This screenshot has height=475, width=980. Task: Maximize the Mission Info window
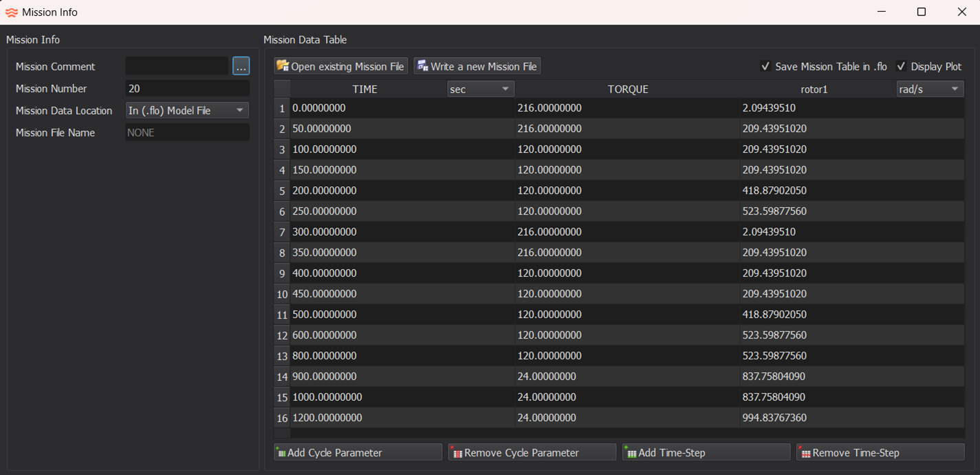pyautogui.click(x=922, y=12)
